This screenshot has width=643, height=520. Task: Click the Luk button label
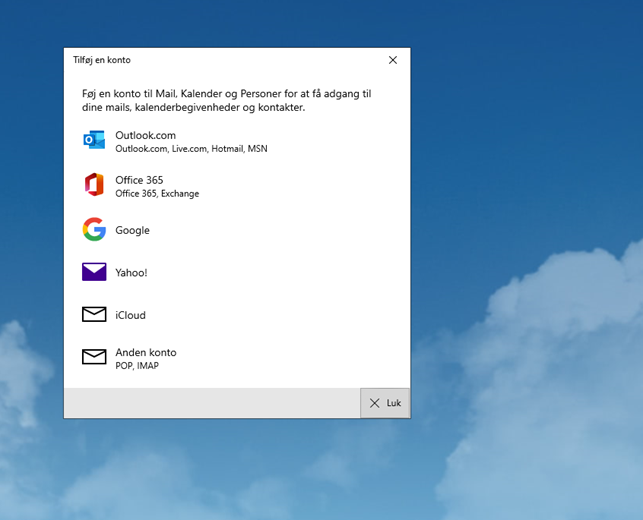point(394,403)
